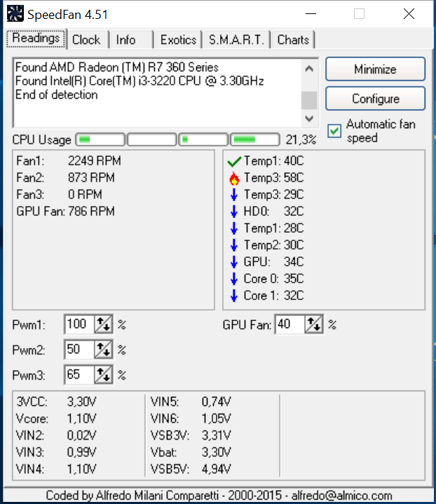Image resolution: width=436 pixels, height=504 pixels.
Task: Click the blue down arrow beside Temp3 29C
Action: point(234,195)
